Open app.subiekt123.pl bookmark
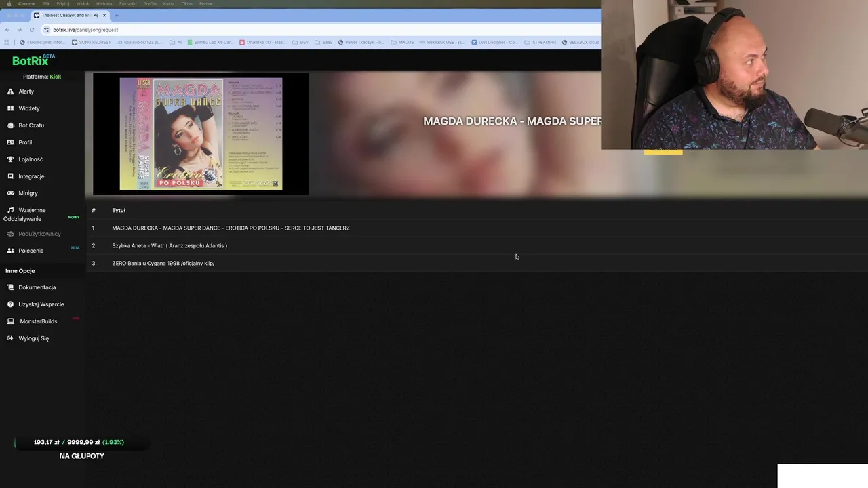Image resolution: width=868 pixels, height=488 pixels. pyautogui.click(x=140, y=42)
